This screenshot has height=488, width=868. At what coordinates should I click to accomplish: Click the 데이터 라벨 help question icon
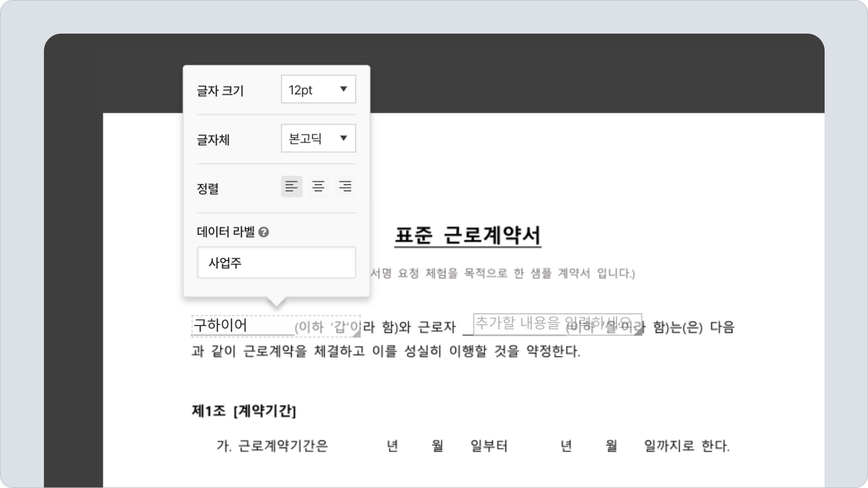click(263, 233)
